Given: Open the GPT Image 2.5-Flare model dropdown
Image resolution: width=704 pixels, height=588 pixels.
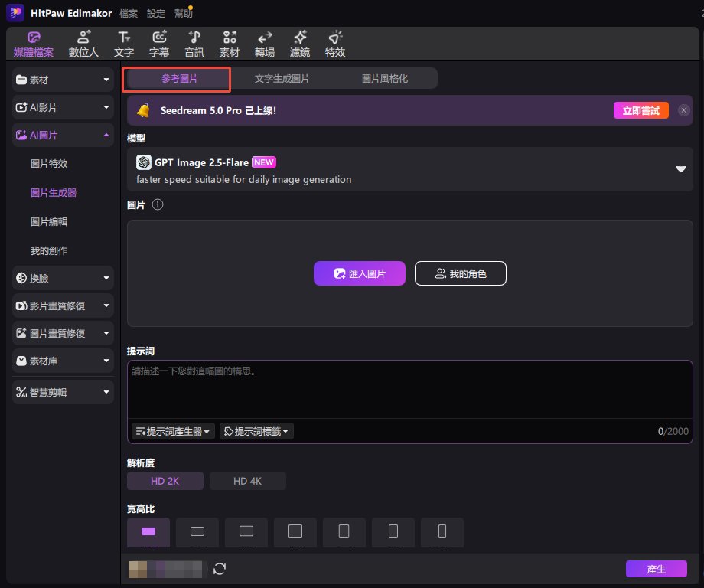Looking at the screenshot, I should [409, 169].
